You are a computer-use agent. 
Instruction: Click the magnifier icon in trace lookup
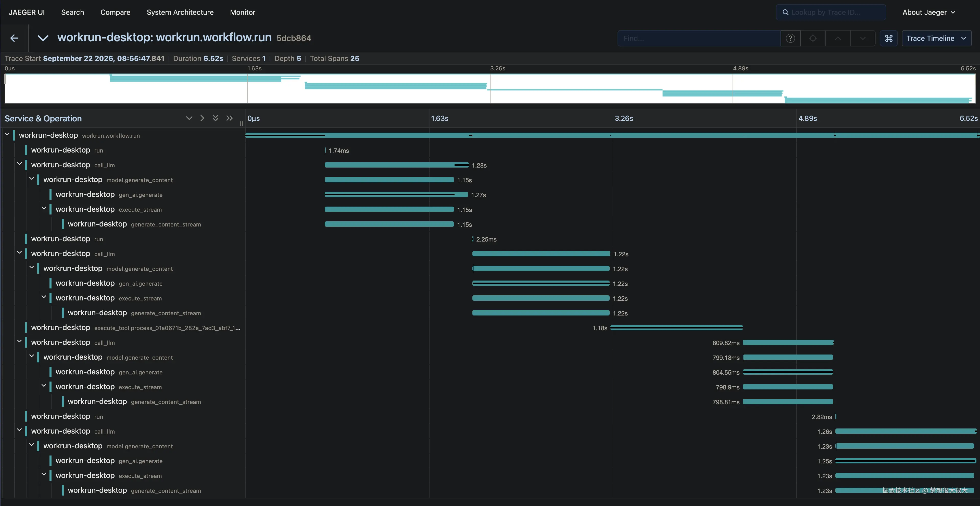coord(785,12)
